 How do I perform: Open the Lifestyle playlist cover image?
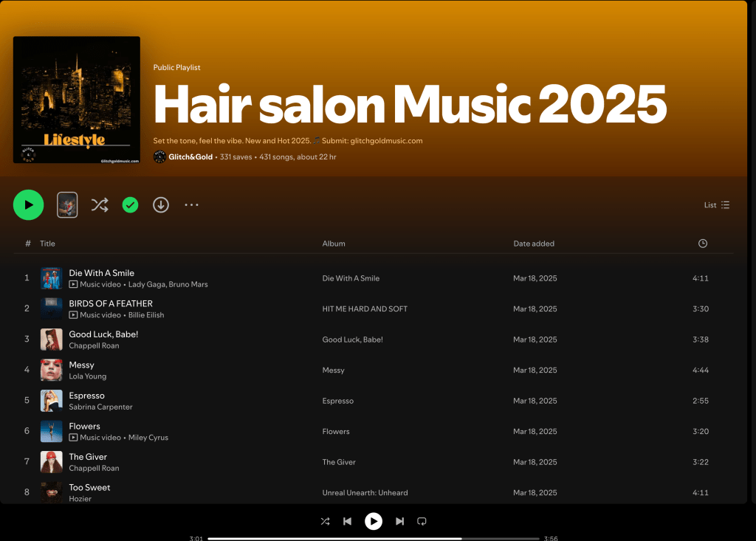(77, 100)
